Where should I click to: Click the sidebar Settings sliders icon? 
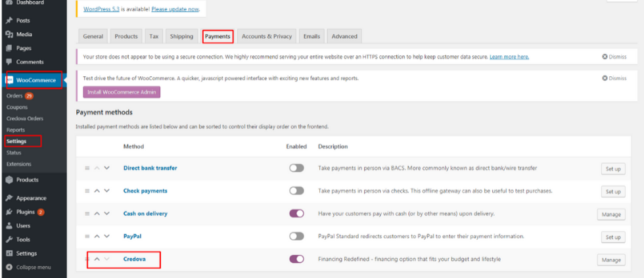(x=9, y=254)
